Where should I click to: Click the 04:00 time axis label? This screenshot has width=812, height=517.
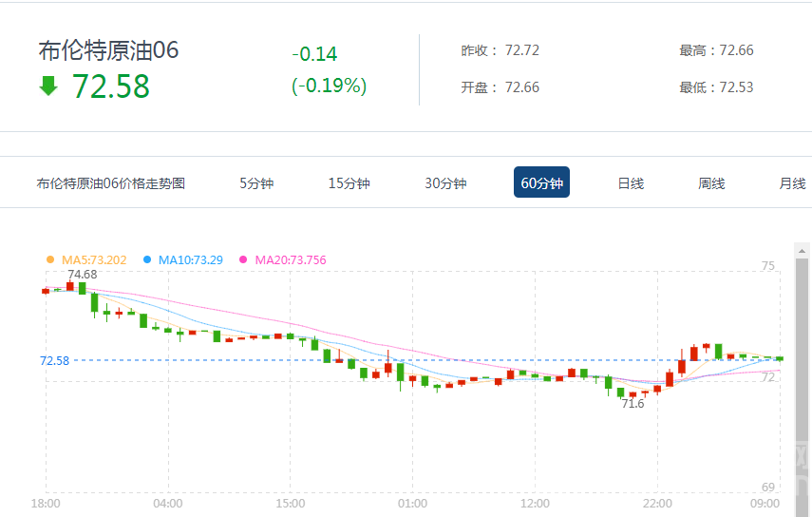pos(168,504)
